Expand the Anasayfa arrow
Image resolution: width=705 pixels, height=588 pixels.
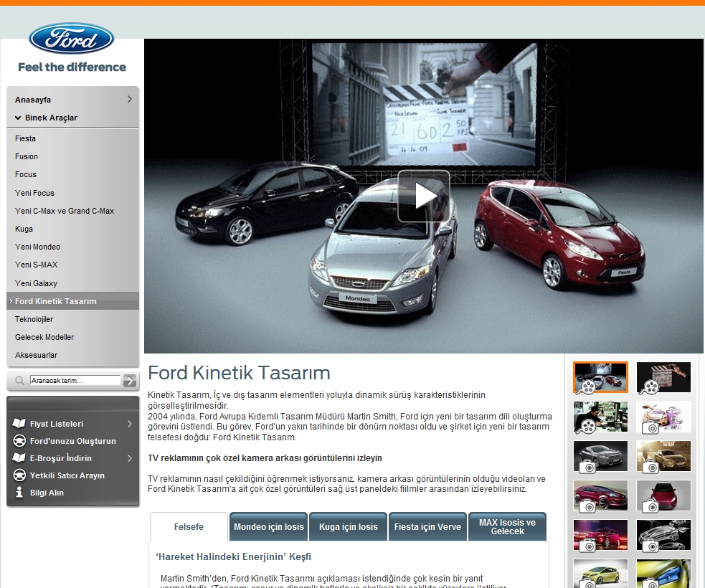click(x=130, y=99)
